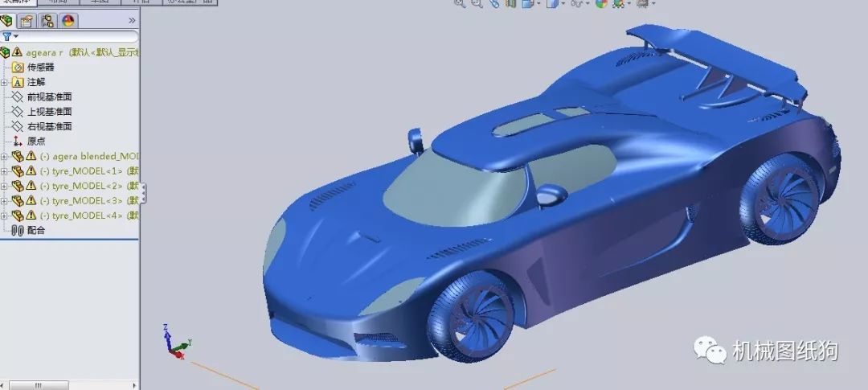Click the tree panel scrollbar right arrow

[134, 385]
